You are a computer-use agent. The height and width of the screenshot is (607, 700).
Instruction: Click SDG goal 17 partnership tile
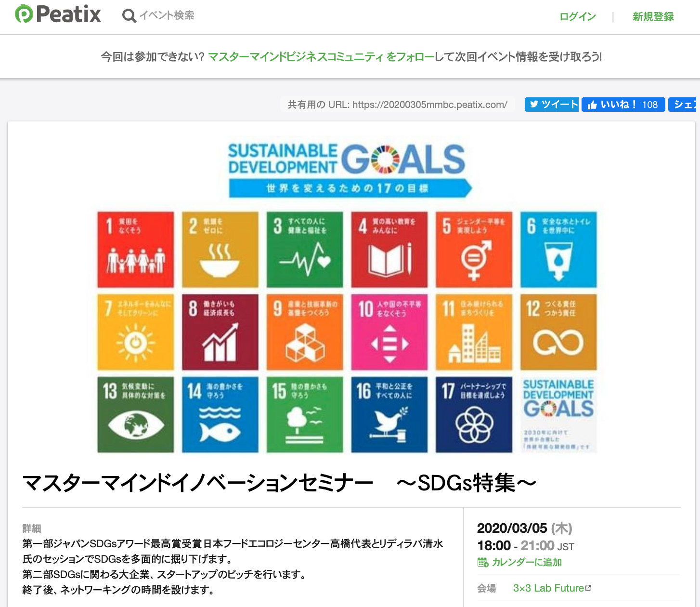[x=474, y=415]
